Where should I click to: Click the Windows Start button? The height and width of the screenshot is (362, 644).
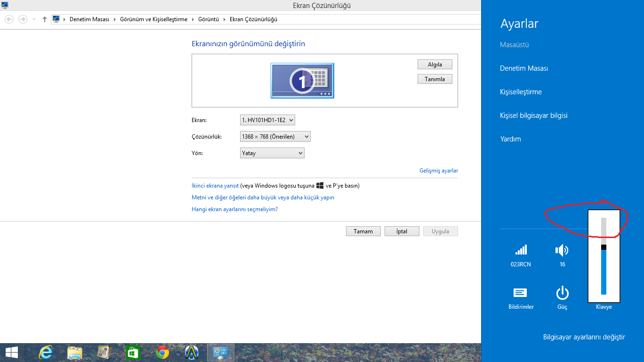12,352
